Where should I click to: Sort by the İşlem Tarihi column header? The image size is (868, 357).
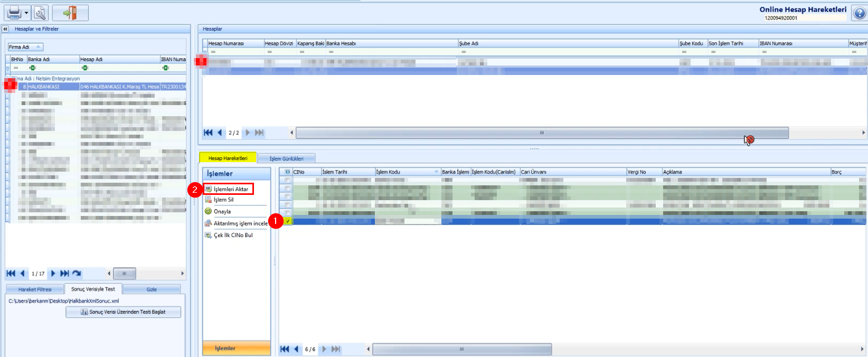348,172
